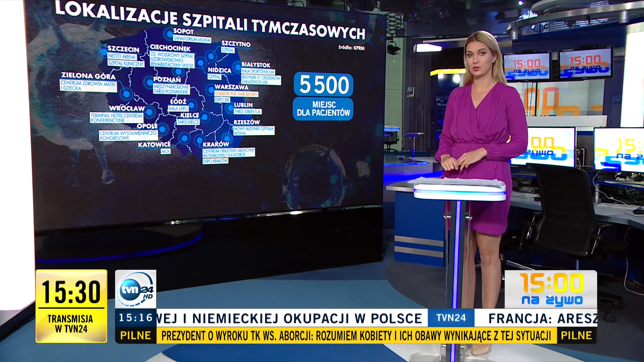
Task: Click the Katowice map marker above MCK
Action: pyautogui.click(x=184, y=138)
